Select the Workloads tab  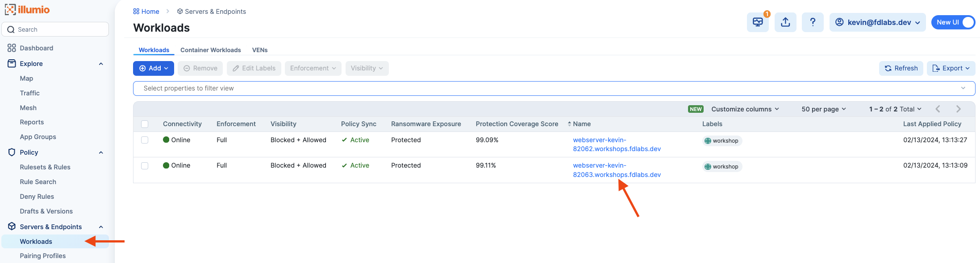pyautogui.click(x=154, y=50)
